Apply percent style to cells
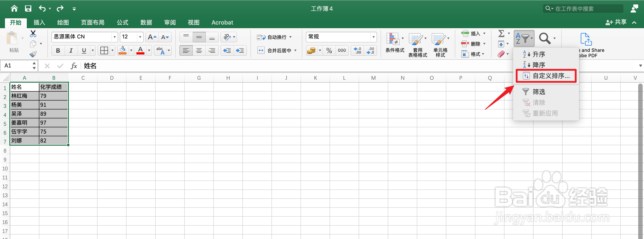The height and width of the screenshot is (239, 644). [329, 50]
